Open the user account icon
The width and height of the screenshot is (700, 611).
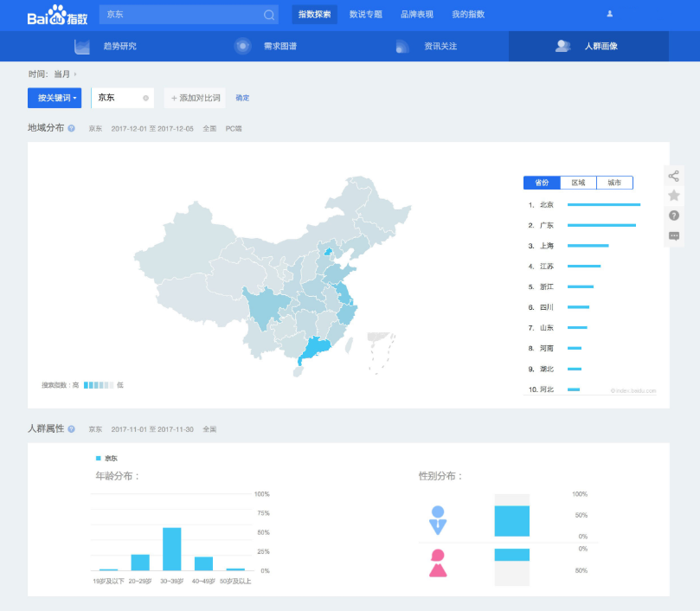tap(609, 14)
